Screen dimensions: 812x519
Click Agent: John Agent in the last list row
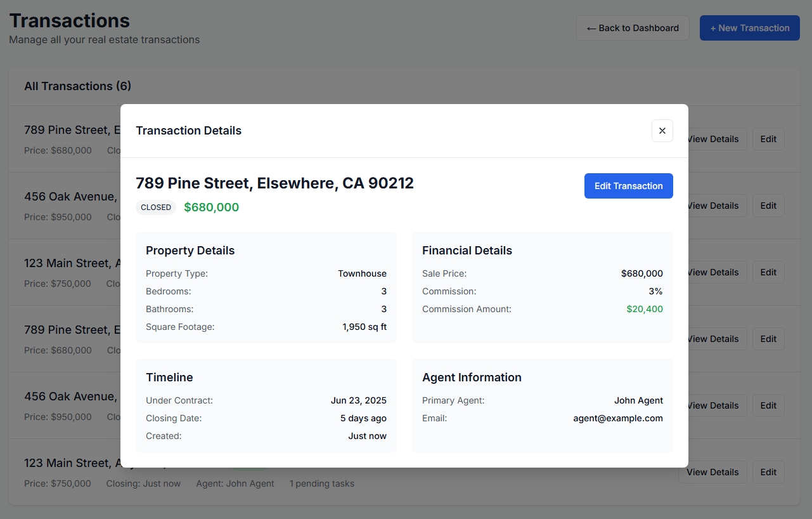coord(235,483)
